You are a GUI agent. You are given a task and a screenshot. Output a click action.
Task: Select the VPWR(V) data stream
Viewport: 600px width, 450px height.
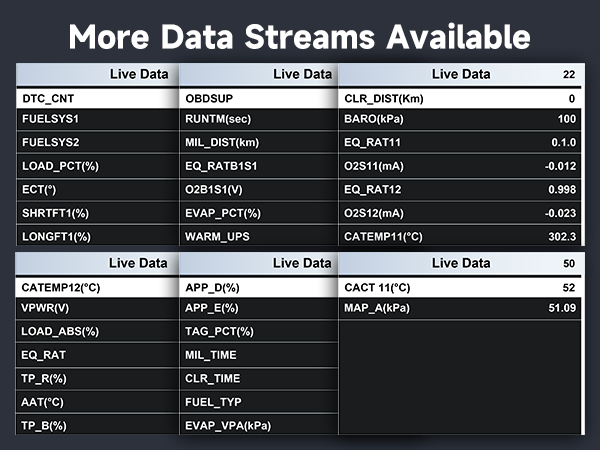click(97, 309)
